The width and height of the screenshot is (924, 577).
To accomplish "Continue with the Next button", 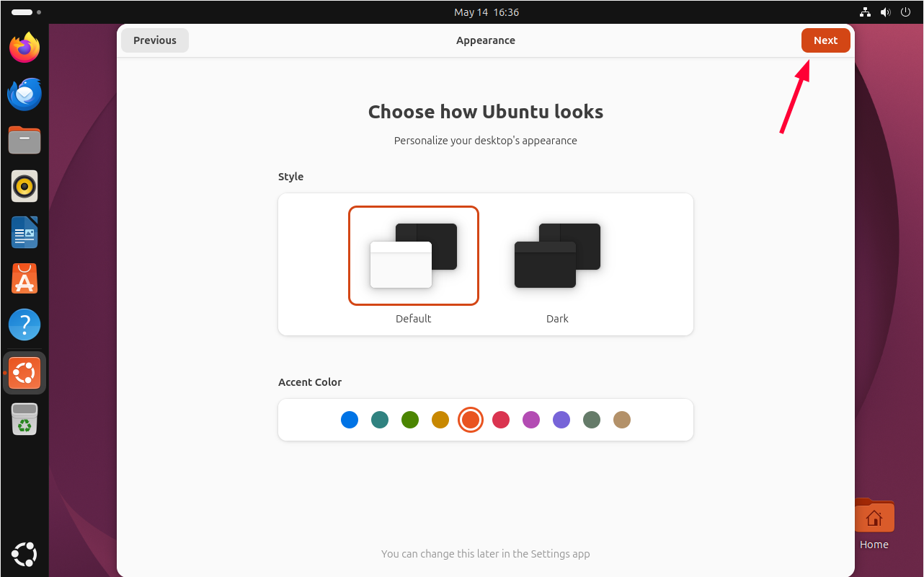I will point(826,40).
